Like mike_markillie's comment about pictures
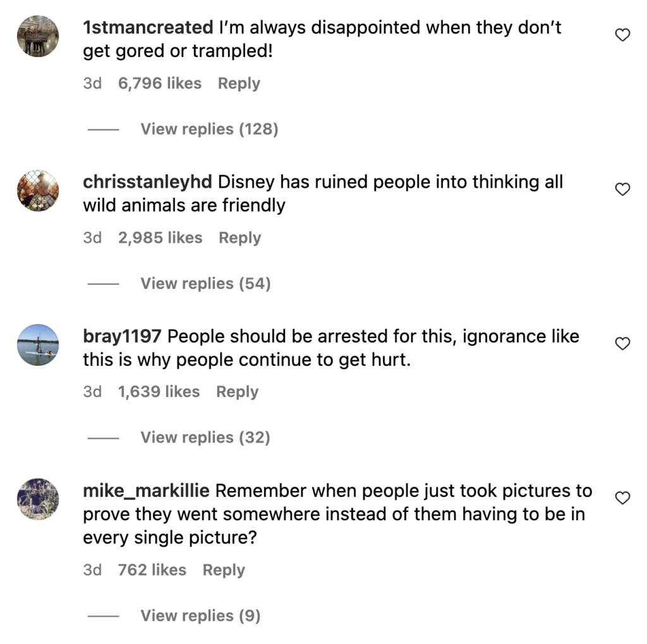This screenshot has width=647, height=644. click(622, 498)
